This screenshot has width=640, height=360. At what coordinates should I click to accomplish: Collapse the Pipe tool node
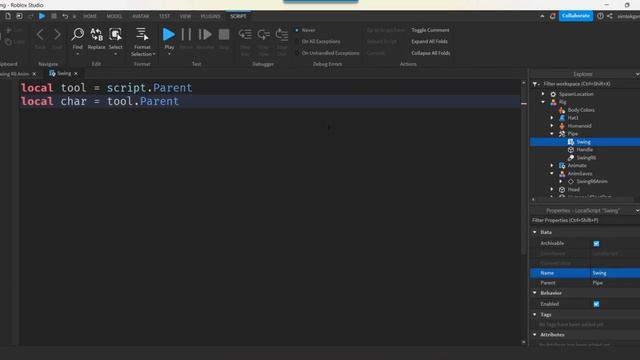click(552, 133)
